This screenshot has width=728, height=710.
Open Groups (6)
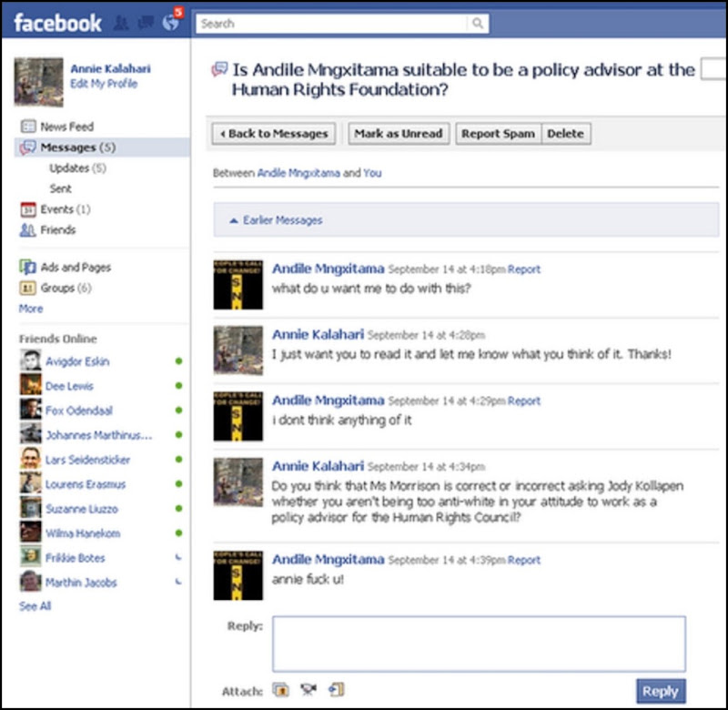[66, 288]
